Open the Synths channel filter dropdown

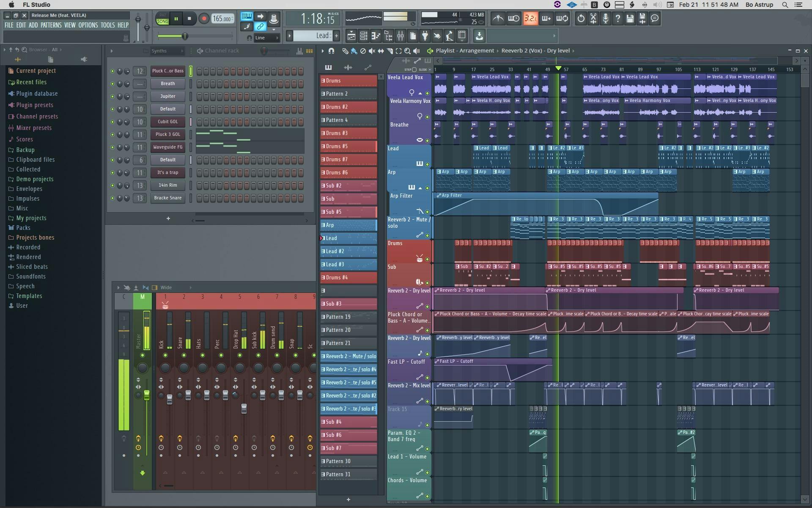(167, 51)
